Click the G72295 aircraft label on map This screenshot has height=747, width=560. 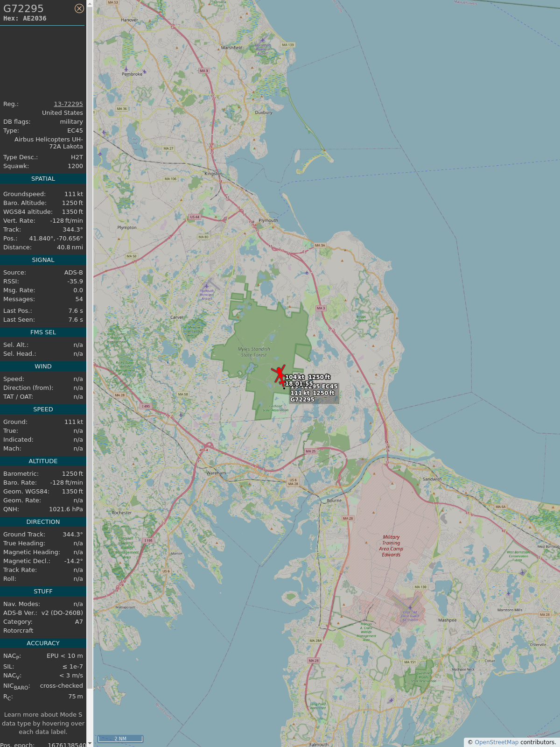pyautogui.click(x=302, y=400)
